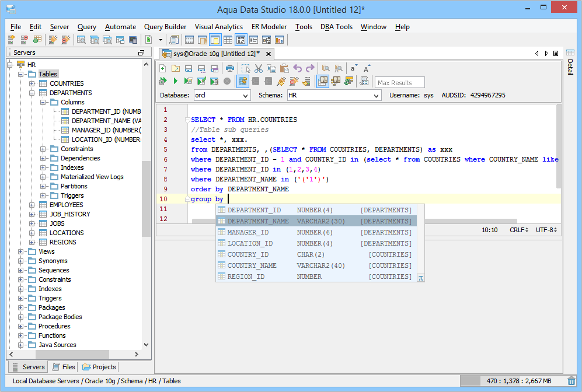
Task: Focus the Max Results input field
Action: click(x=399, y=83)
